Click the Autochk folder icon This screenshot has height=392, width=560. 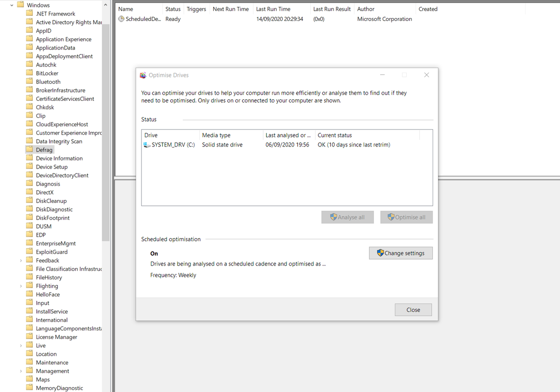coord(30,64)
